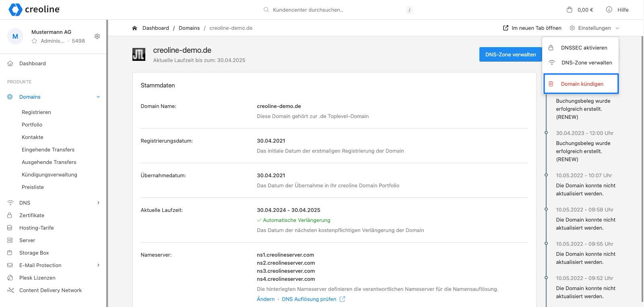Select DNSSEC aktivieren menu entry
The image size is (644, 307).
pos(580,48)
